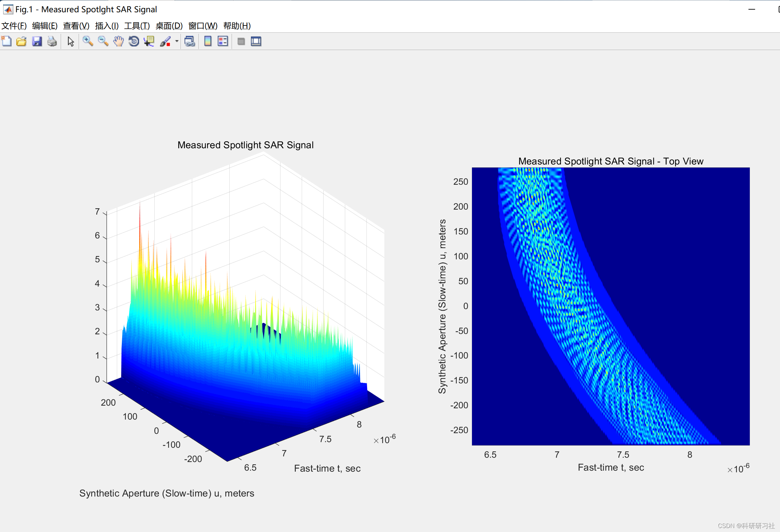Viewport: 780px width, 532px height.
Task: Toggle the Insert Legend button
Action: pos(223,41)
